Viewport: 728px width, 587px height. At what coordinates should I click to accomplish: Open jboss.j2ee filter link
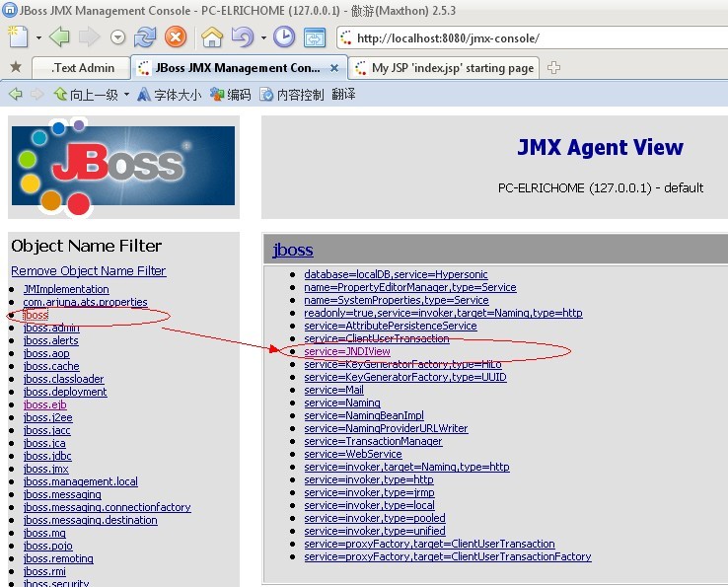coord(47,417)
